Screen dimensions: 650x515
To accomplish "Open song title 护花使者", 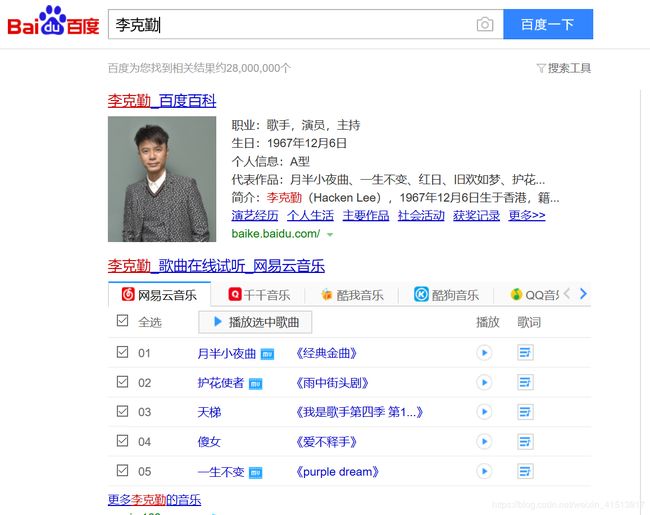I will 221,383.
